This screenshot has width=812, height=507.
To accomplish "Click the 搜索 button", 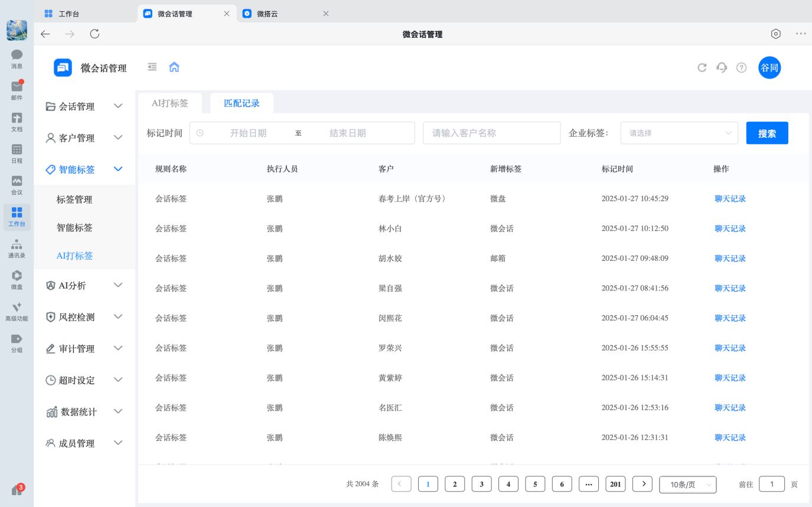I will click(x=767, y=133).
